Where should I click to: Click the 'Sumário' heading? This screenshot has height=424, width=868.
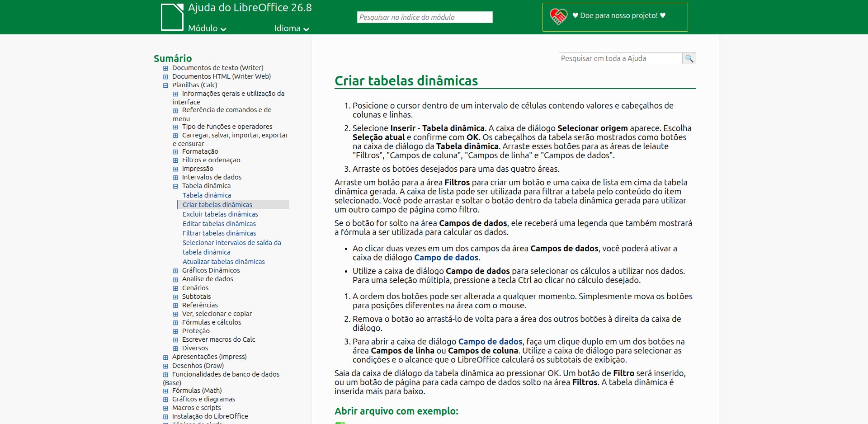pos(173,58)
